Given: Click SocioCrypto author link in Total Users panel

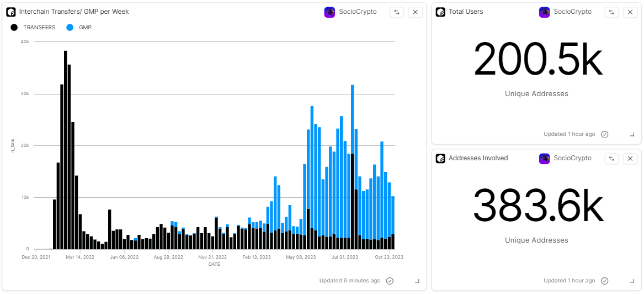Looking at the screenshot, I should coord(572,12).
